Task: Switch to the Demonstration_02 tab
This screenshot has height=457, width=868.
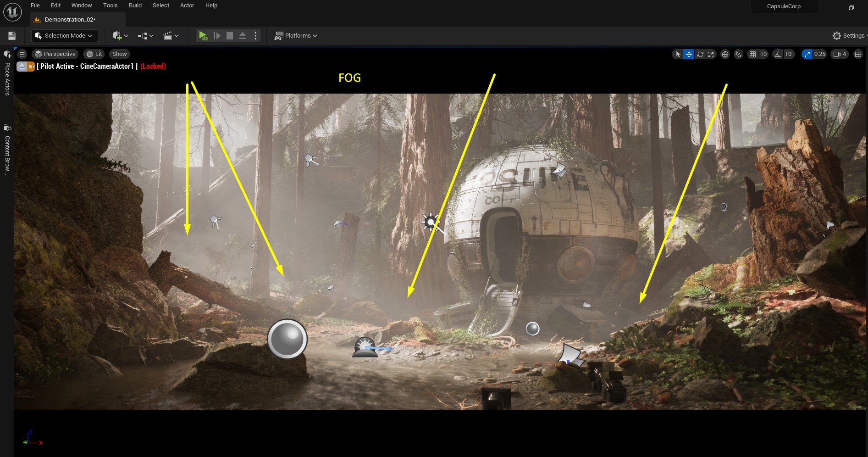Action: pyautogui.click(x=71, y=19)
